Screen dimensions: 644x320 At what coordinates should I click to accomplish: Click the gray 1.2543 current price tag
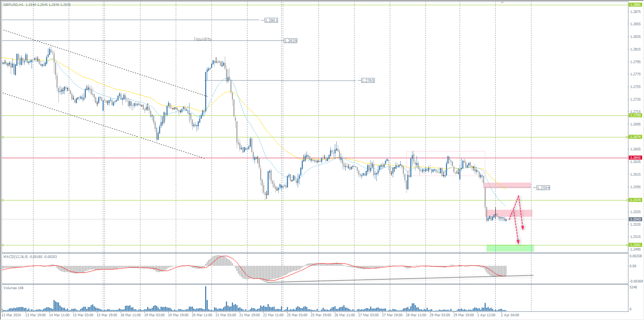pyautogui.click(x=635, y=219)
